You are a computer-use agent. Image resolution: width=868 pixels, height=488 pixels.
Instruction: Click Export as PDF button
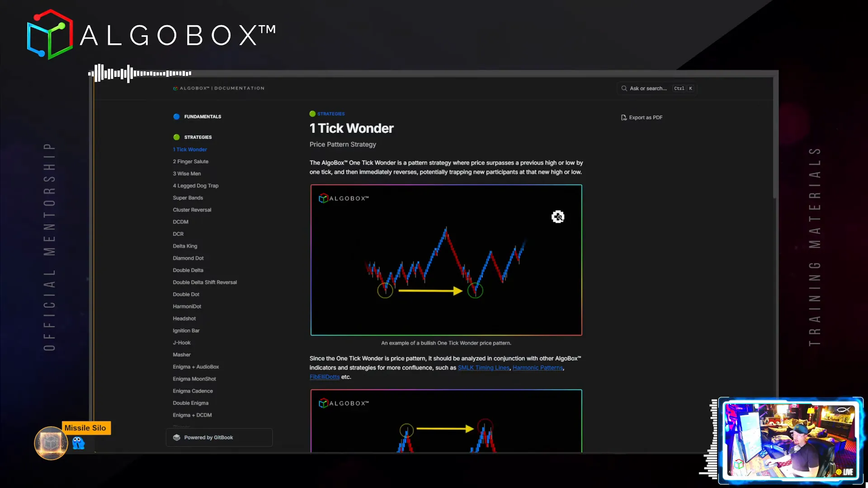coord(642,117)
